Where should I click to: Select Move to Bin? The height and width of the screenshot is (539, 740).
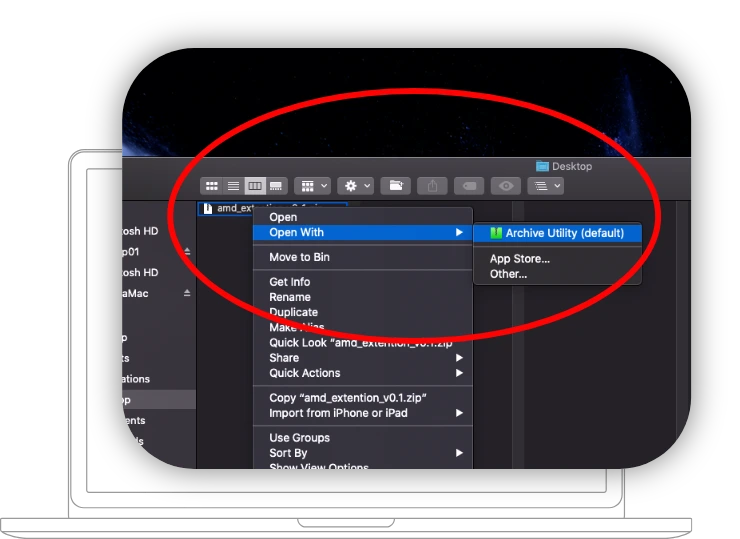pyautogui.click(x=363, y=257)
